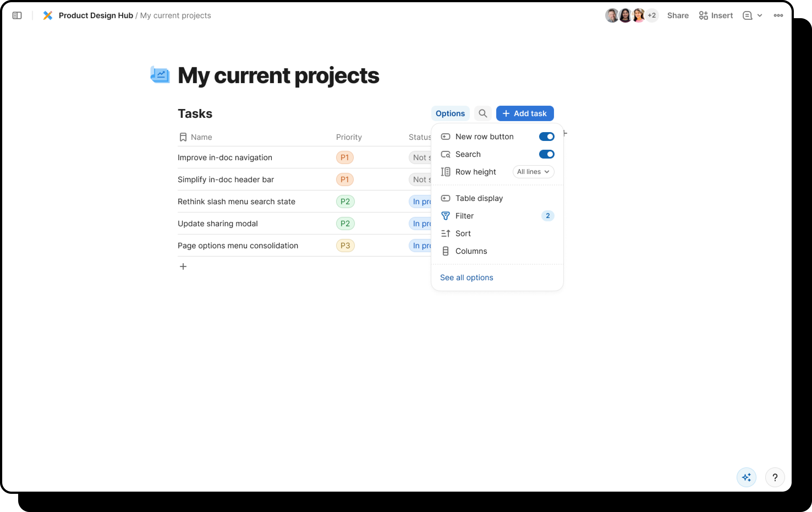Image resolution: width=812 pixels, height=512 pixels.
Task: Toggle the sidebar panel icon
Action: click(17, 15)
